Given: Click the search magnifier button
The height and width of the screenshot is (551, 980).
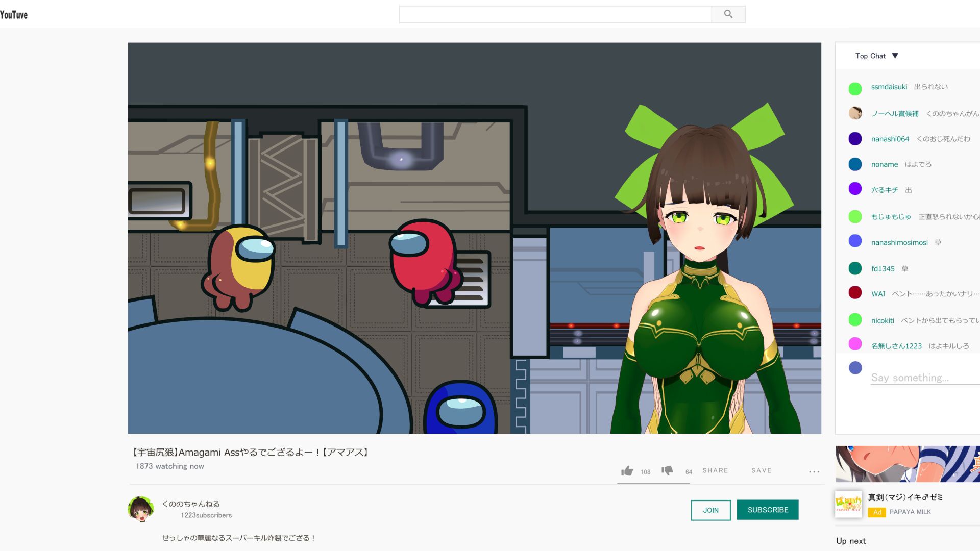Looking at the screenshot, I should click(x=728, y=14).
